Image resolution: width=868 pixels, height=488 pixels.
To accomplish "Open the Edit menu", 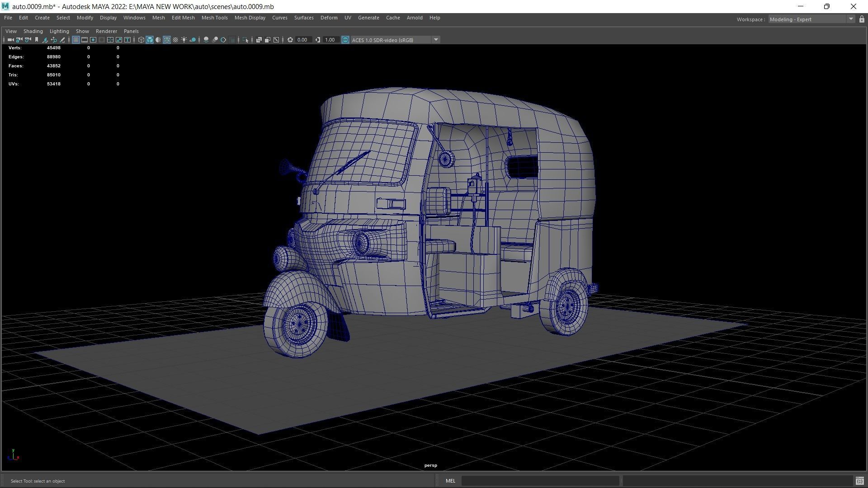I will 24,18.
